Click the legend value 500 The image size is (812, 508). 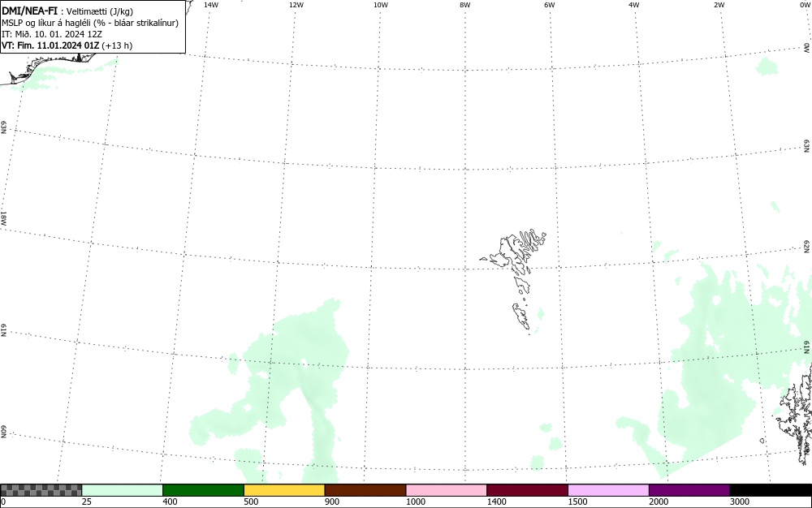[x=251, y=502]
